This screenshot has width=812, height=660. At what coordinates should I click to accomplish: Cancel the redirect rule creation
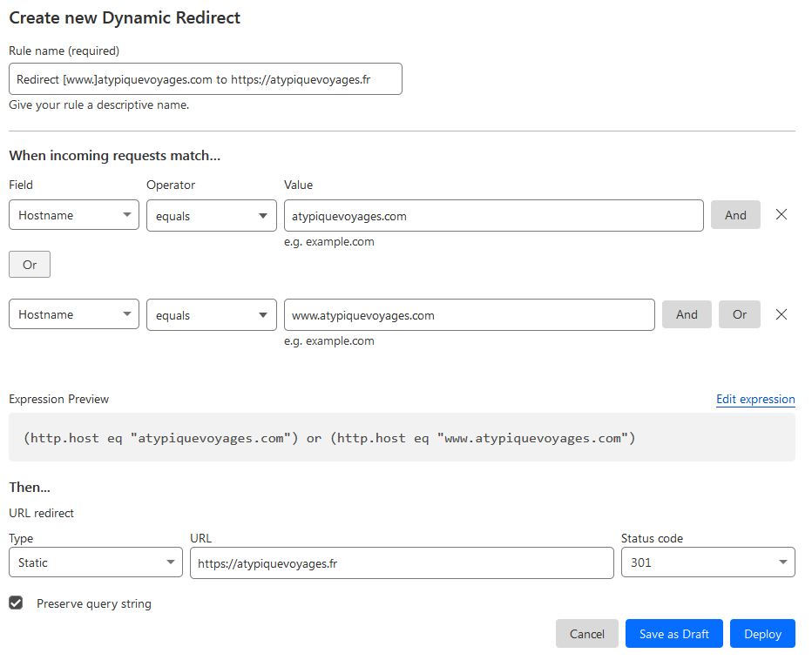(587, 634)
